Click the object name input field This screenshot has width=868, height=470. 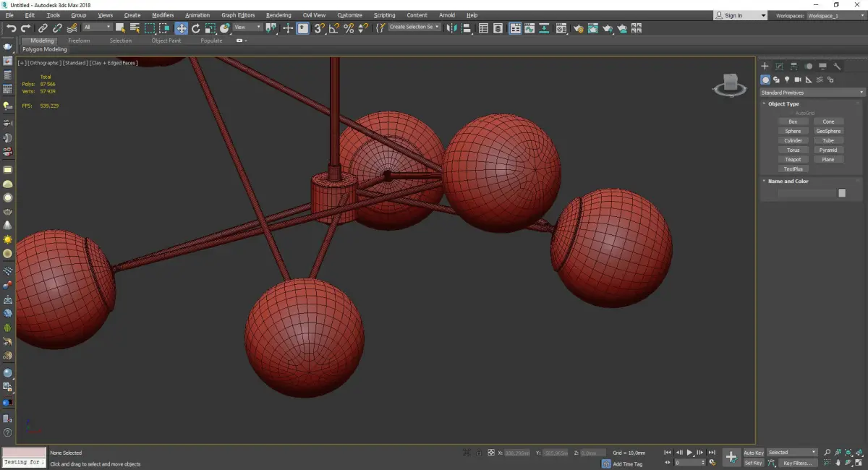click(807, 193)
